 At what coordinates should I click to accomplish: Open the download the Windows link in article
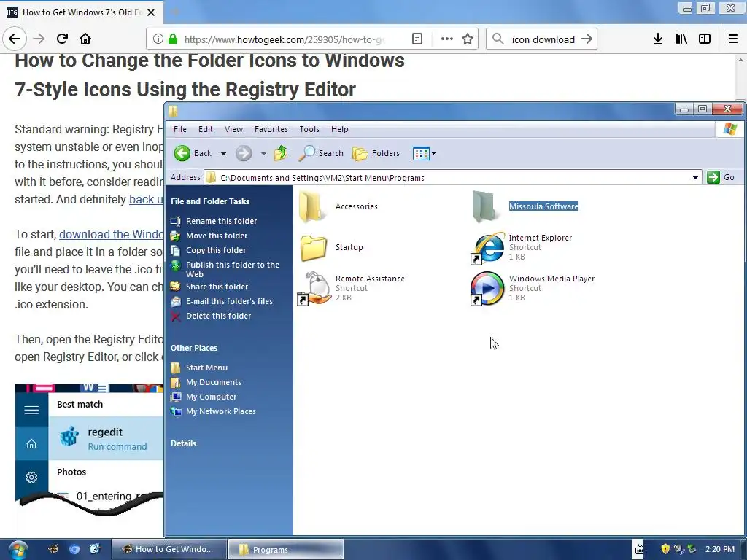[112, 234]
